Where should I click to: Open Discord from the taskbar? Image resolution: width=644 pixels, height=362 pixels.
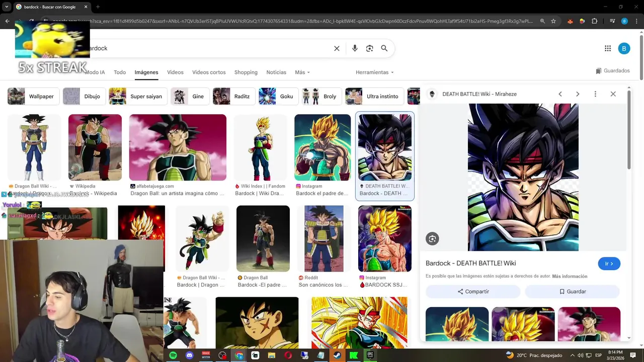[189, 355]
